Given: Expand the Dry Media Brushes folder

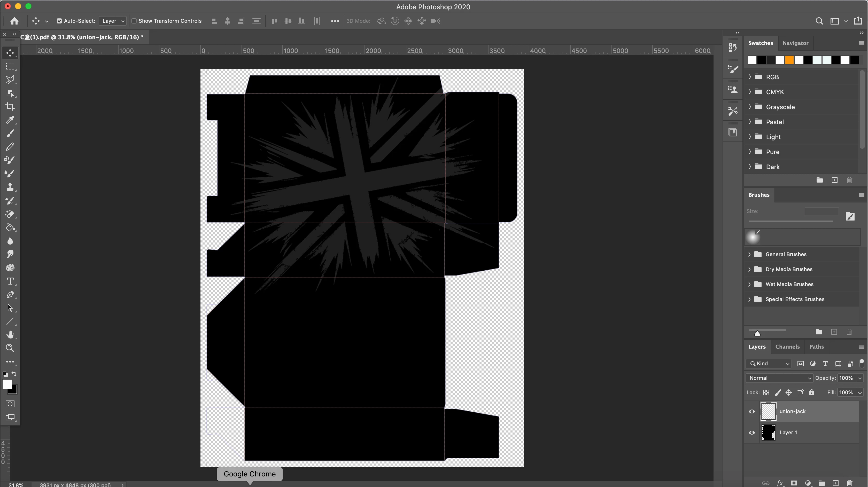Looking at the screenshot, I should (x=749, y=269).
